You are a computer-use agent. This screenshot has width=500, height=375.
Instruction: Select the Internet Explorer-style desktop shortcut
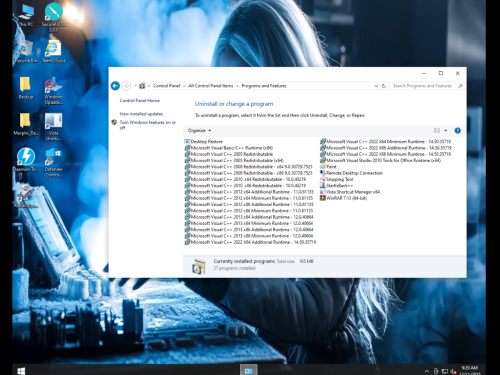pyautogui.click(x=53, y=52)
